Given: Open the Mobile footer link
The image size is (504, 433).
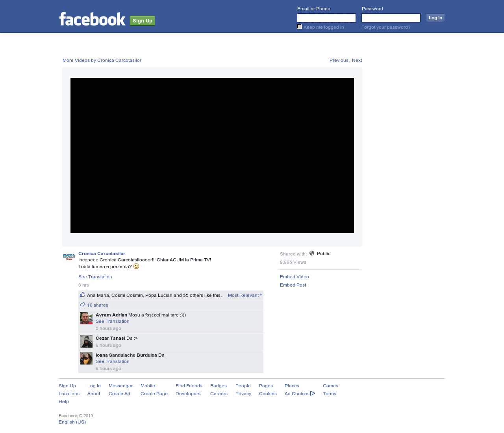Looking at the screenshot, I should 148,386.
